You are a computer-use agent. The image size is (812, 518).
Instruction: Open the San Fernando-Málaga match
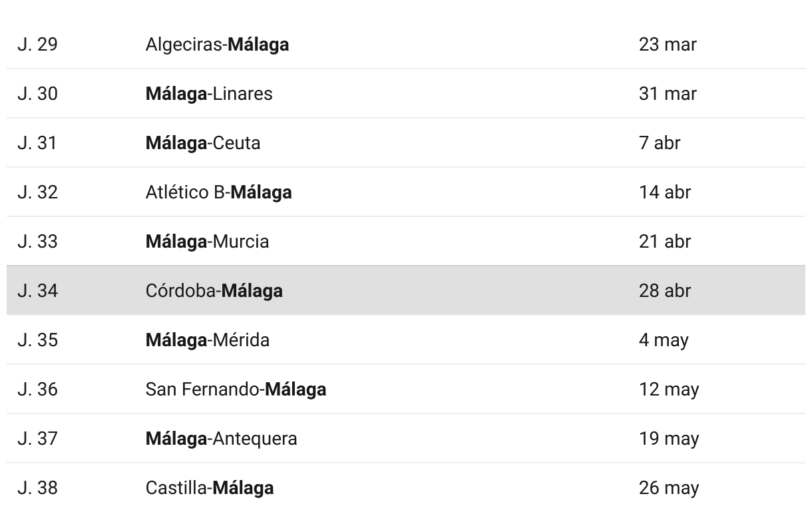coord(236,389)
